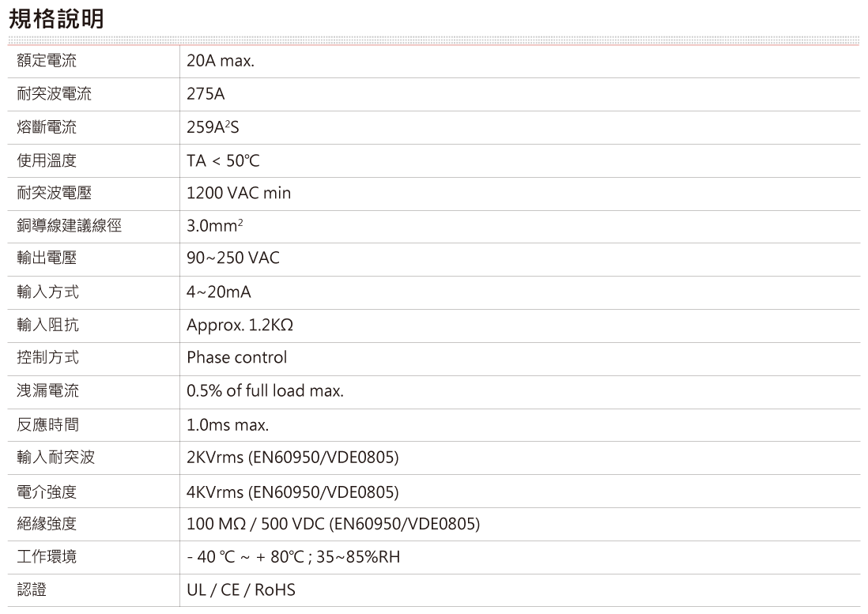Select the 銅導線建議線徑 label
Image resolution: width=868 pixels, height=614 pixels.
tap(70, 227)
